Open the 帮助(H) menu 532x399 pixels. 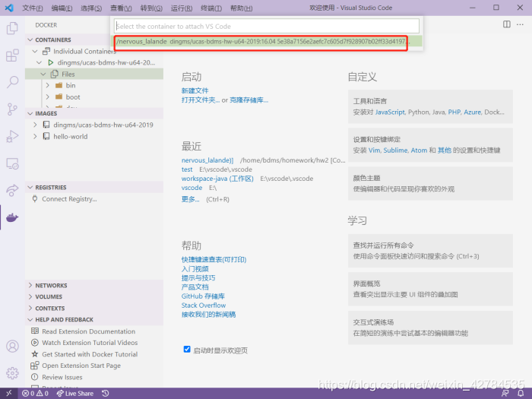241,8
